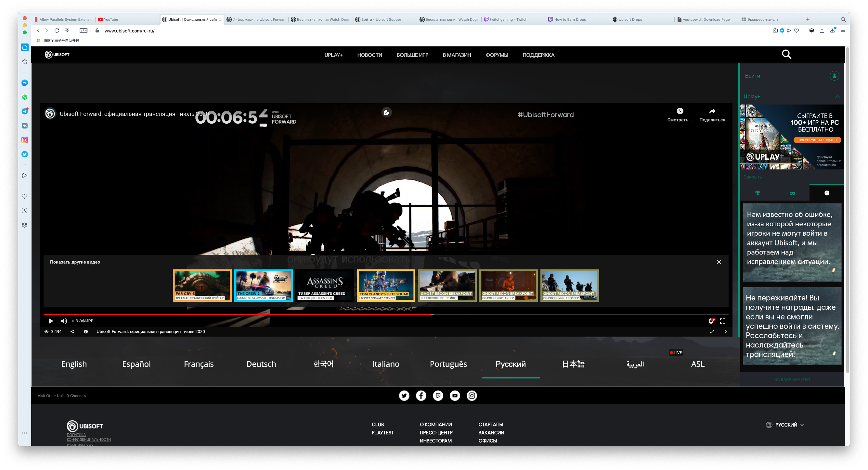
Task: Click next arrow beside video title bar
Action: point(725,332)
